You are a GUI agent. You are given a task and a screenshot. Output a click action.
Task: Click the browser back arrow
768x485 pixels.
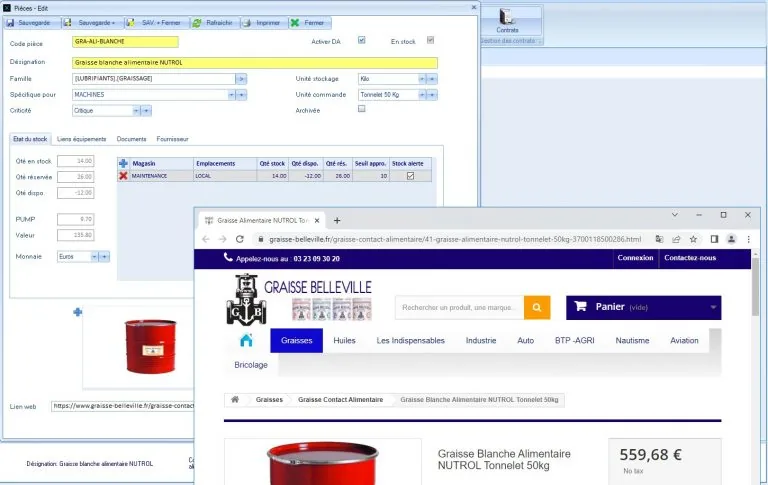(x=206, y=240)
